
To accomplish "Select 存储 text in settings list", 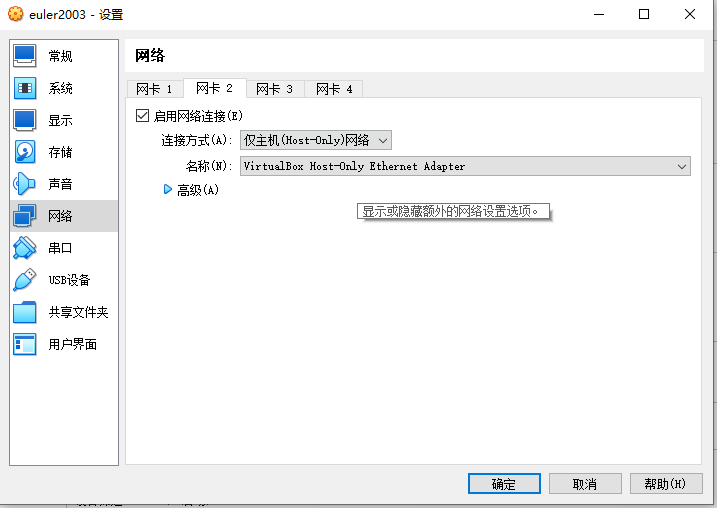I will pos(60,152).
